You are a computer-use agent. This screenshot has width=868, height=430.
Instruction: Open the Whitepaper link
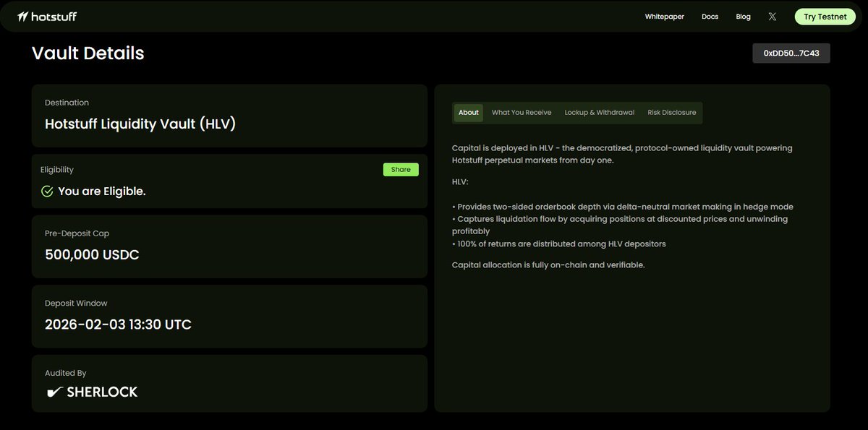tap(664, 17)
